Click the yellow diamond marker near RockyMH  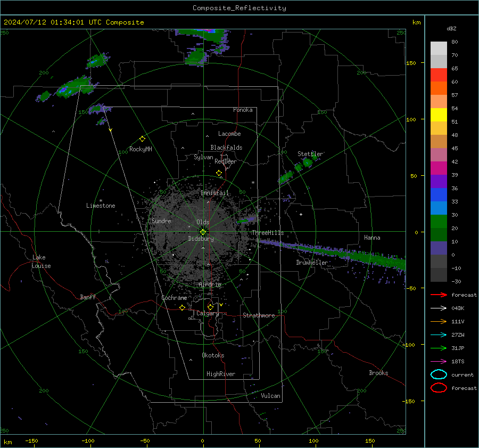coord(142,139)
